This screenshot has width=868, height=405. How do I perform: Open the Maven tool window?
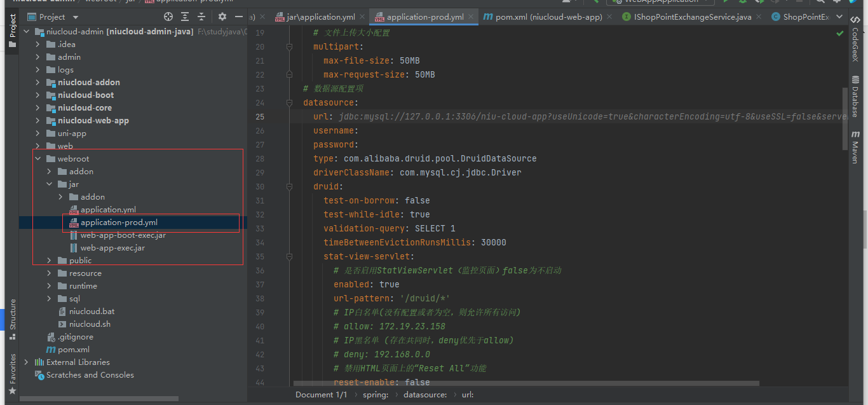pos(855,148)
